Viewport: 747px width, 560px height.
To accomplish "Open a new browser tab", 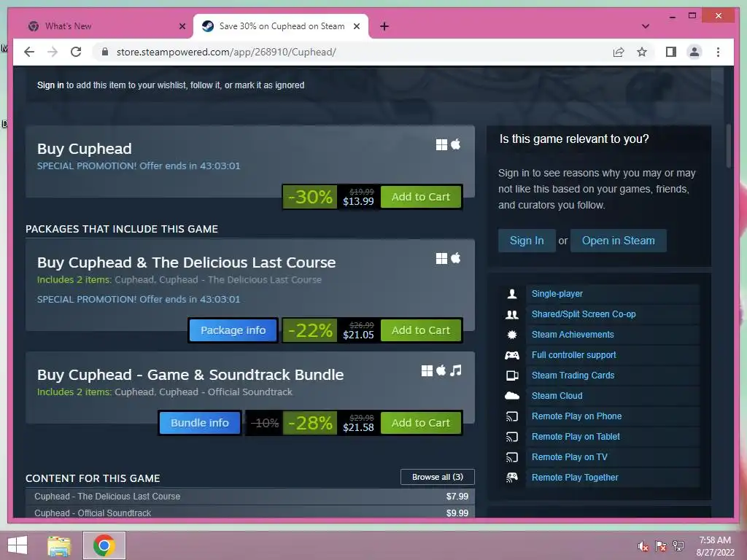I will pos(384,26).
